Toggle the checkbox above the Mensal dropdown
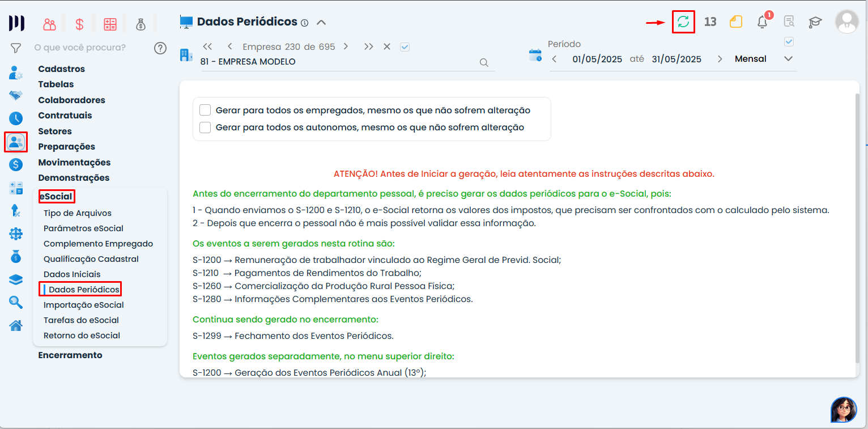 (789, 41)
